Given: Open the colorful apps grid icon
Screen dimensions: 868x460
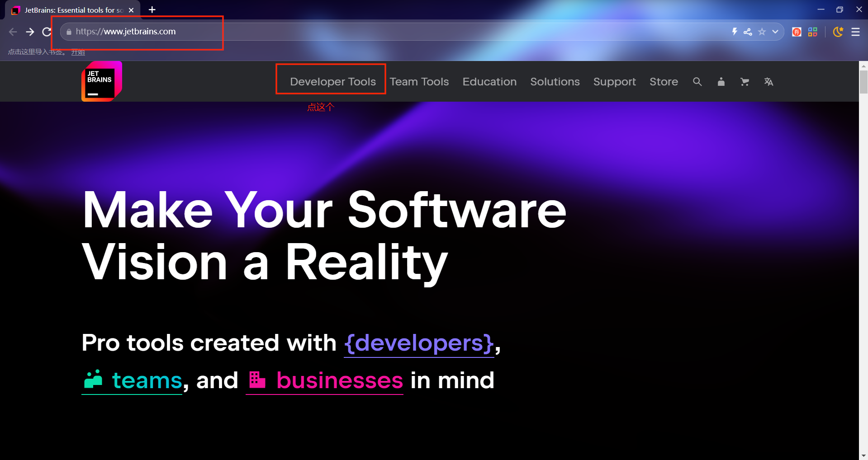Looking at the screenshot, I should coord(813,32).
